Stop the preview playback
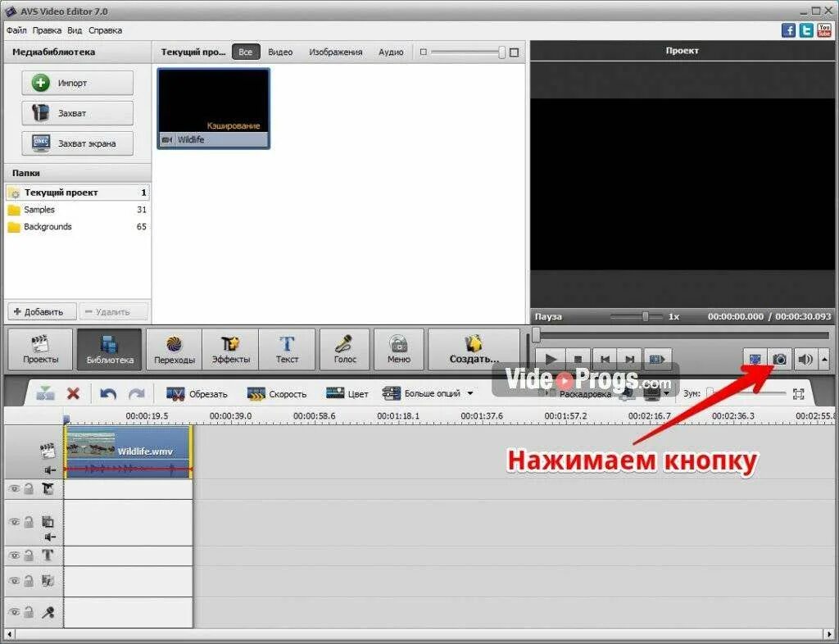Image resolution: width=839 pixels, height=644 pixels. click(x=578, y=359)
